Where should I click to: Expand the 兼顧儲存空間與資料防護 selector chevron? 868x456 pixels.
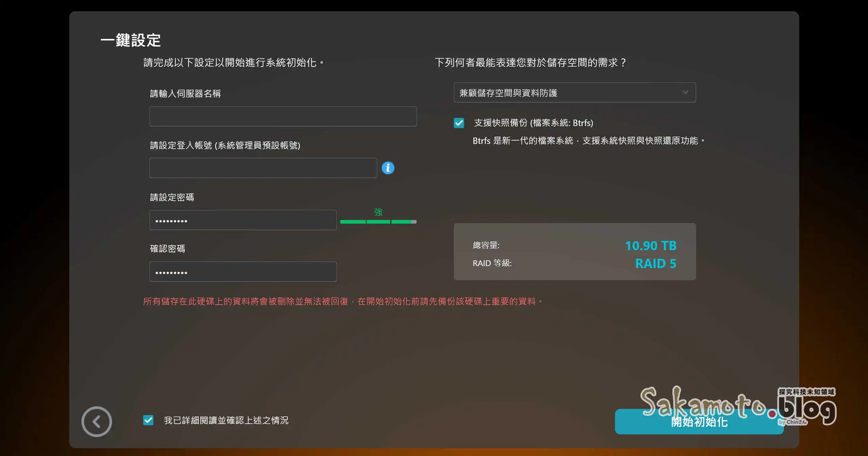685,92
